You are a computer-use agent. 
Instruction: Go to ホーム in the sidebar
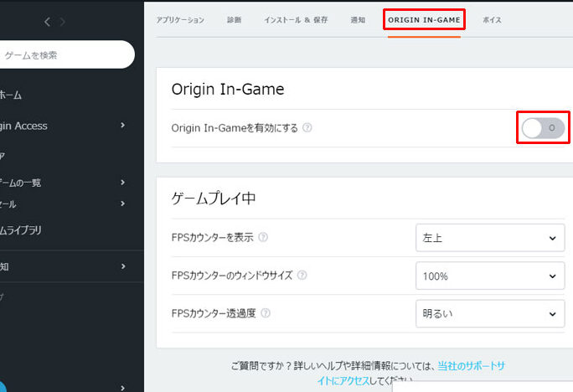(12, 95)
